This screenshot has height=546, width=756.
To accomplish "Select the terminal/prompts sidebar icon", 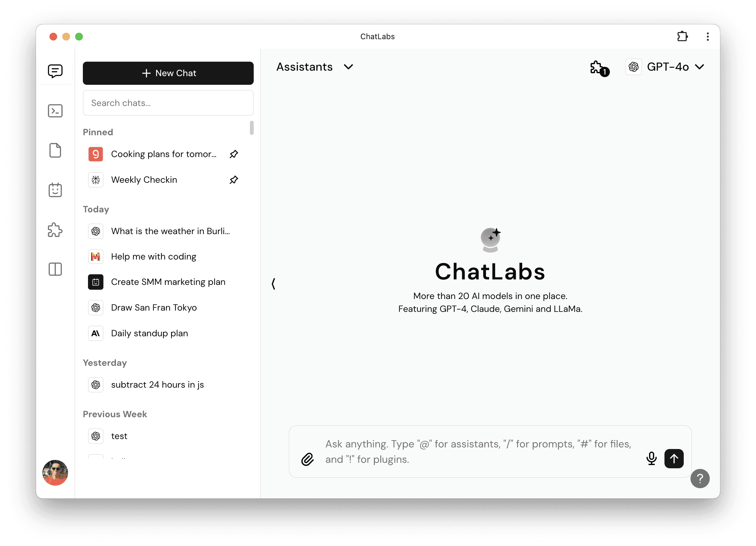I will point(55,111).
